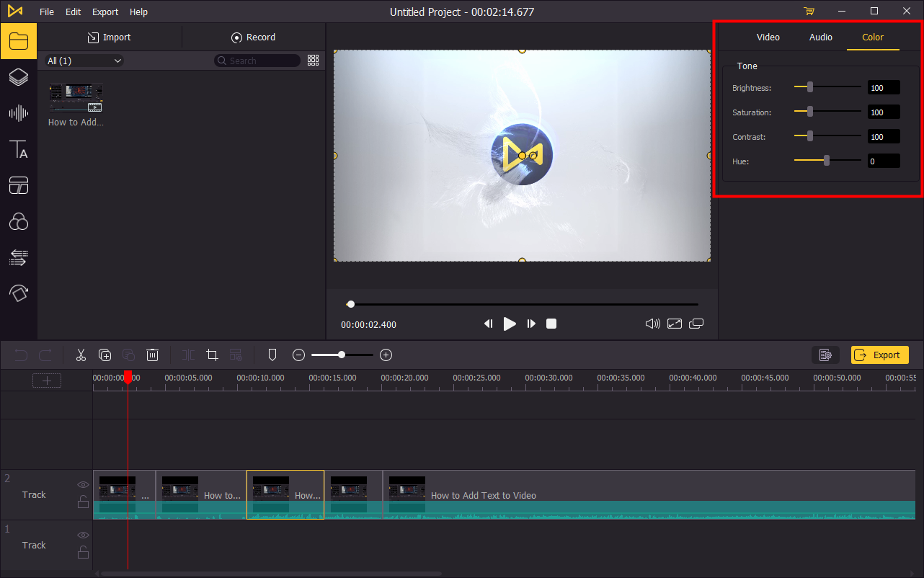Zoom out the timeline with minus icon
The image size is (924, 578).
point(298,355)
